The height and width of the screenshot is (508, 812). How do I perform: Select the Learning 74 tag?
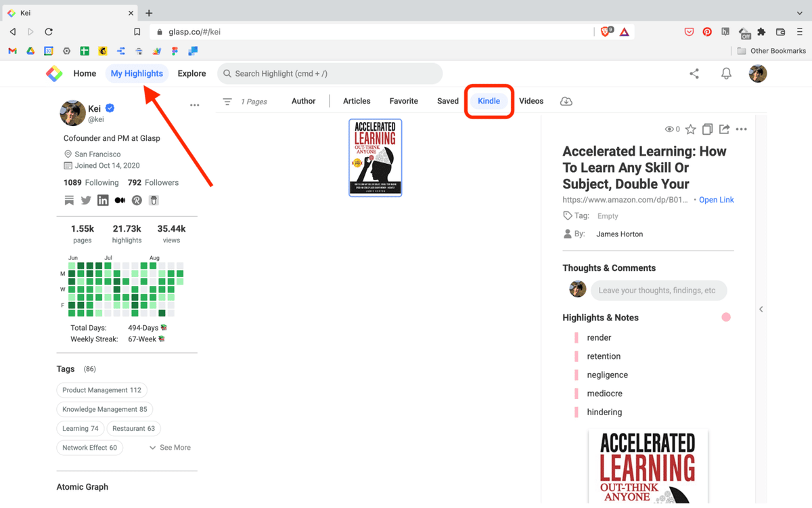[81, 428]
